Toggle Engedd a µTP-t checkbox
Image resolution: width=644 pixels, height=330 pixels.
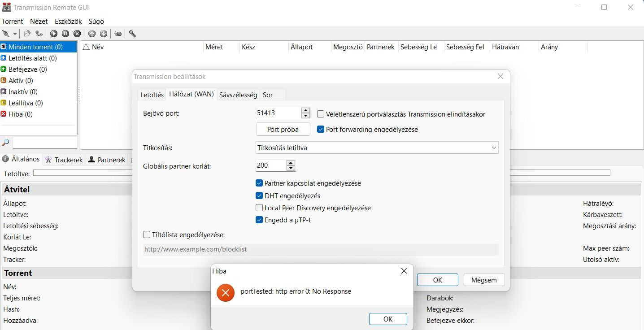pos(259,220)
